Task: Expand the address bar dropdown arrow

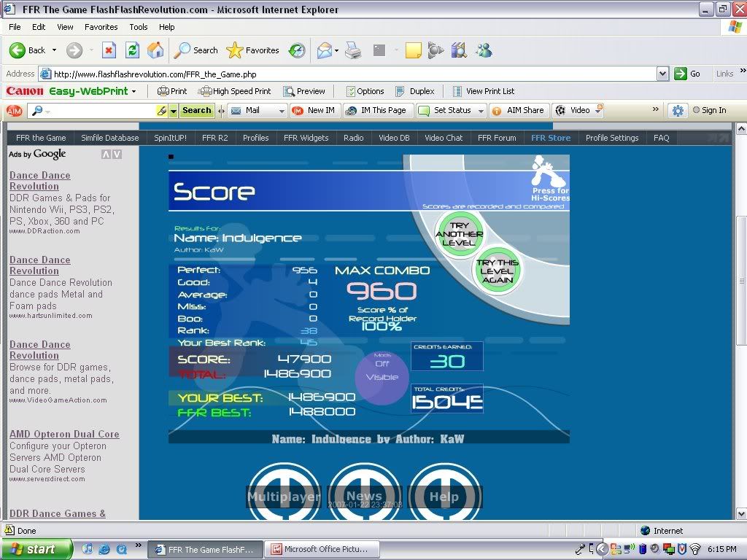Action: coord(662,74)
